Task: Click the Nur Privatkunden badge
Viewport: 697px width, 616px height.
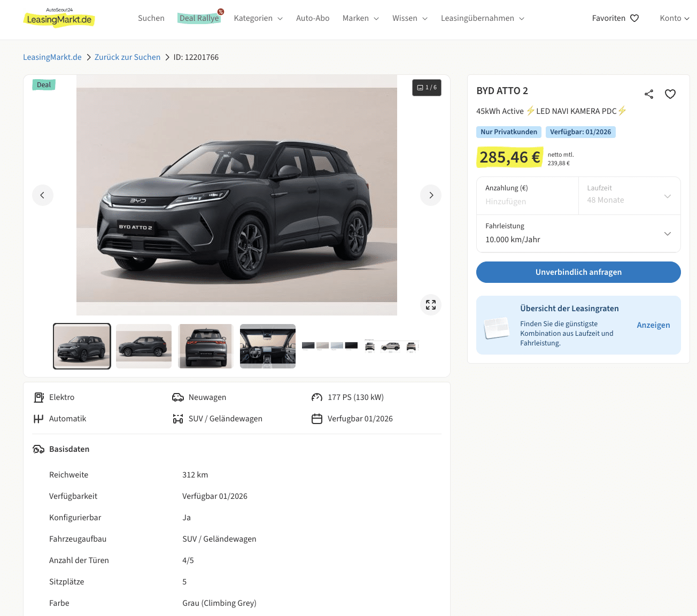Action: [x=509, y=132]
